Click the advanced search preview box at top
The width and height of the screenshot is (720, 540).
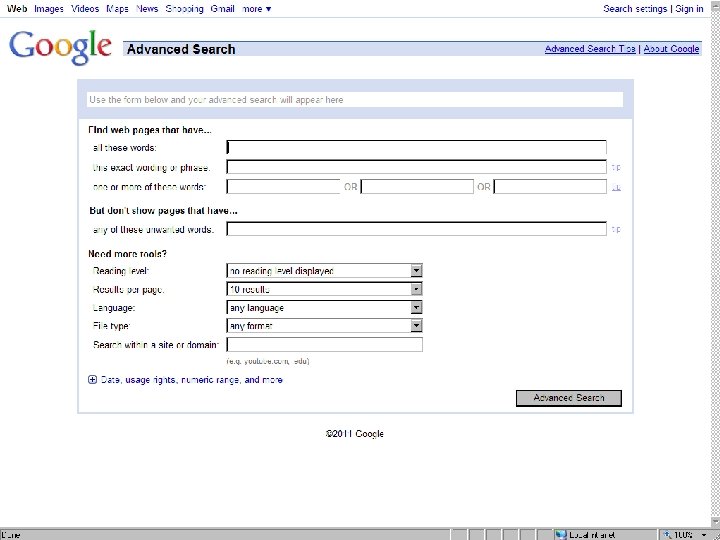point(355,100)
